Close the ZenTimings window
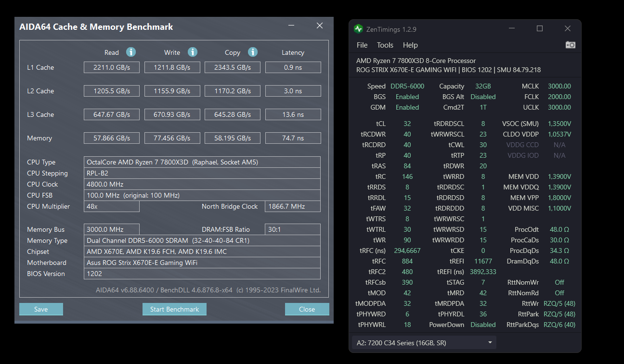This screenshot has width=624, height=364. pos(568,29)
